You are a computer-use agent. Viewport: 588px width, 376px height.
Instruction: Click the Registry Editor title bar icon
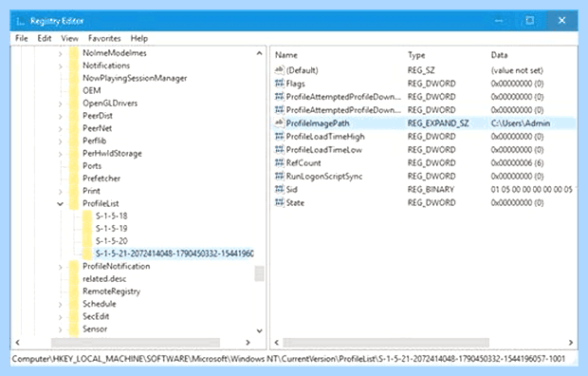[x=21, y=21]
